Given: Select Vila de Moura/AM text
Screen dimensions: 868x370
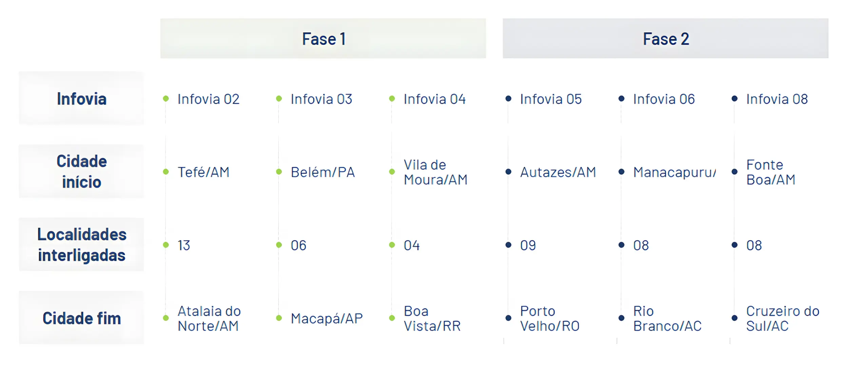Looking at the screenshot, I should click(435, 172).
